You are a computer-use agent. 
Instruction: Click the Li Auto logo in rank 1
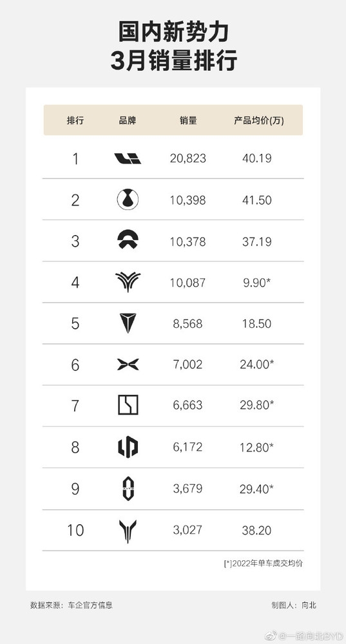coord(128,158)
